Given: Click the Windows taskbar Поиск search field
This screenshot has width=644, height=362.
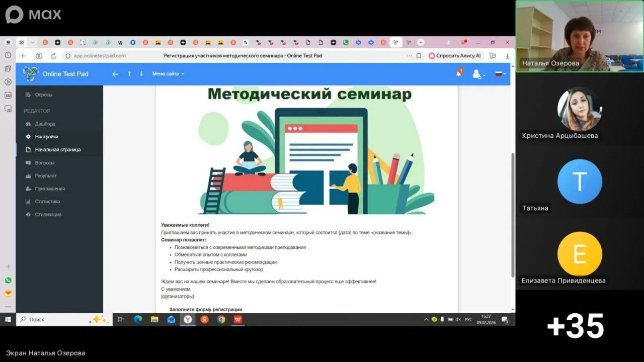Looking at the screenshot, I should click(55, 319).
